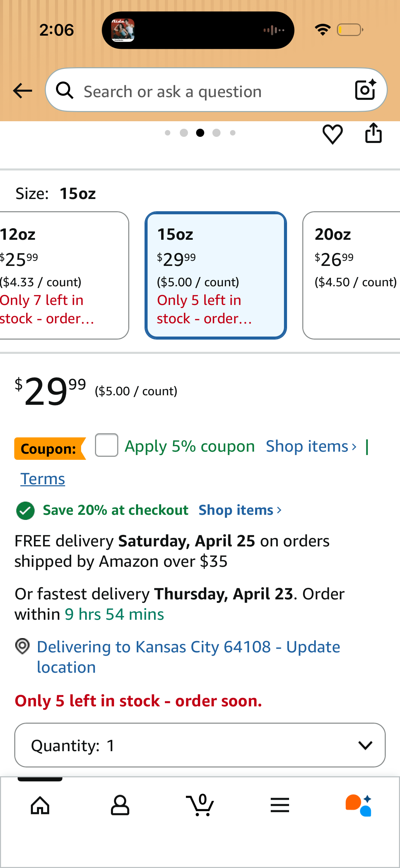This screenshot has width=400, height=868.
Task: Add item to wish list heart
Action: 332,134
